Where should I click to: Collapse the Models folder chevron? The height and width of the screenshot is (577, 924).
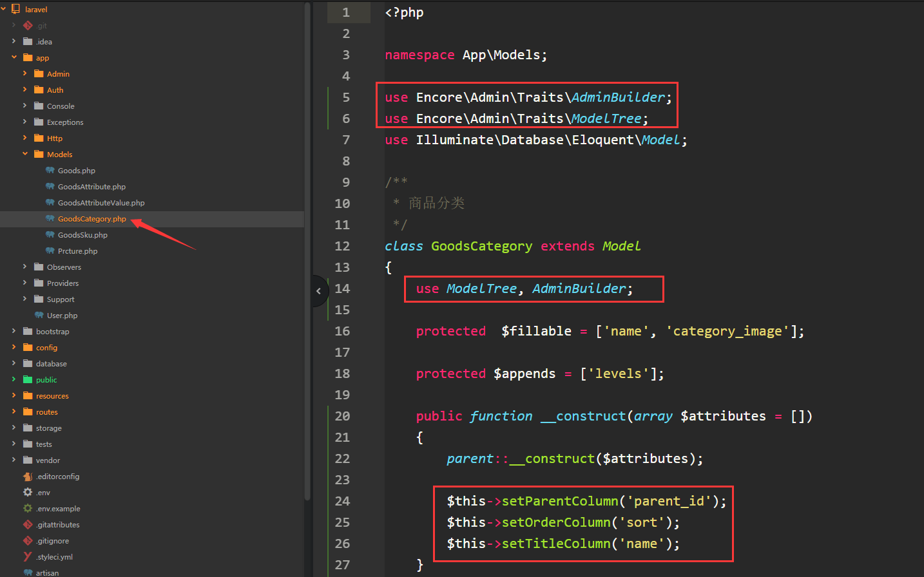pos(24,154)
